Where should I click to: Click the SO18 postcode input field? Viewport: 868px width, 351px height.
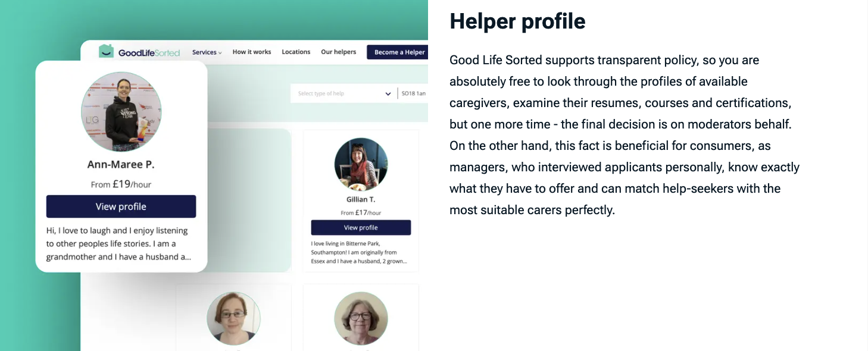tap(414, 93)
